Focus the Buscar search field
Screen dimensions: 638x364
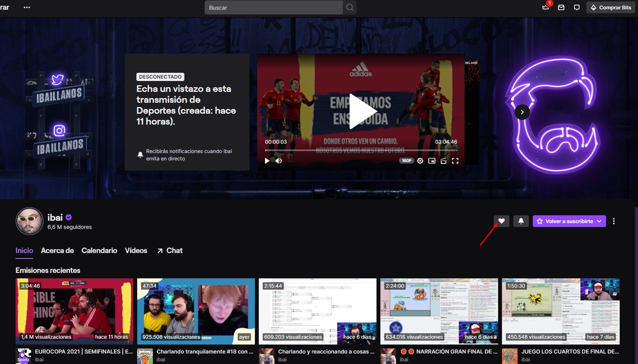[x=274, y=7]
